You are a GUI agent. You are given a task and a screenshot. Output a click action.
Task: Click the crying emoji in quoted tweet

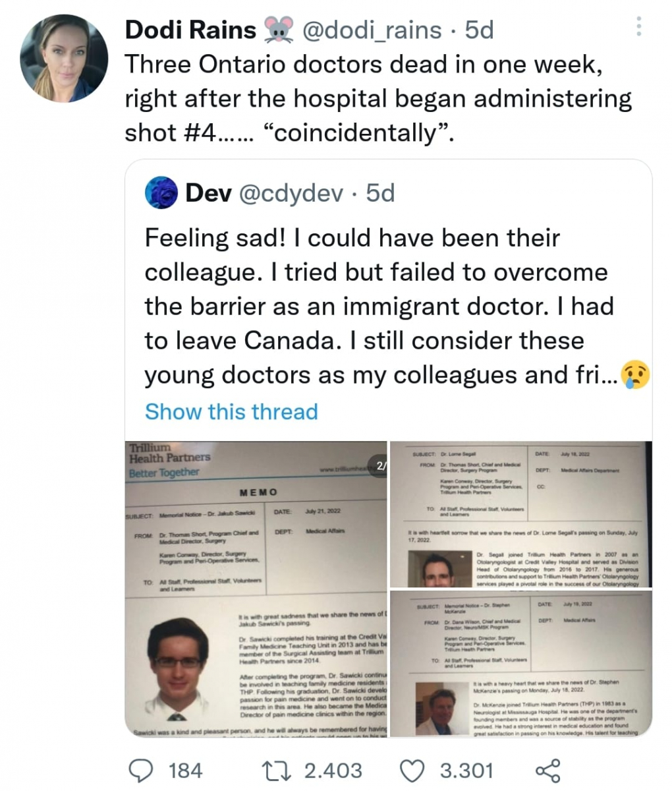[636, 375]
